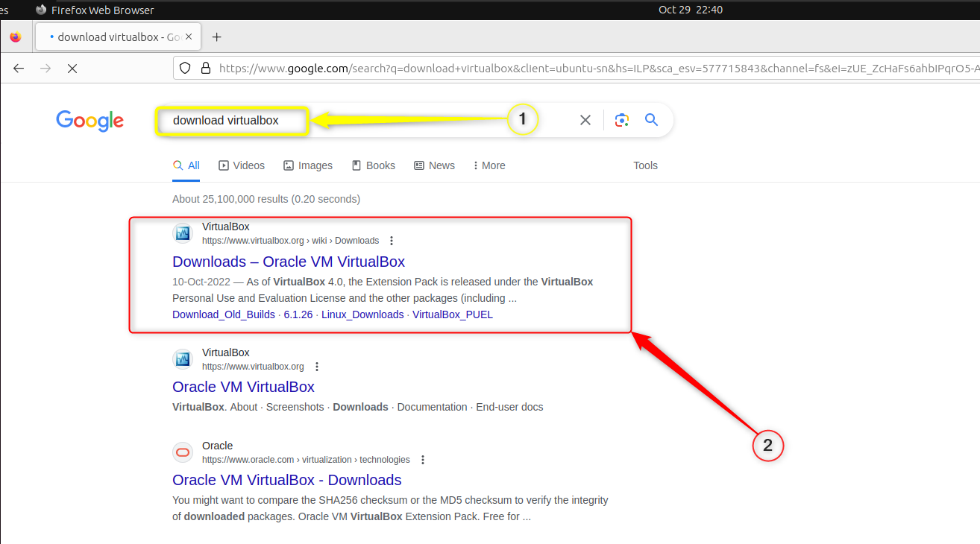
Task: Open the Firefox View pinned icon
Action: point(16,37)
